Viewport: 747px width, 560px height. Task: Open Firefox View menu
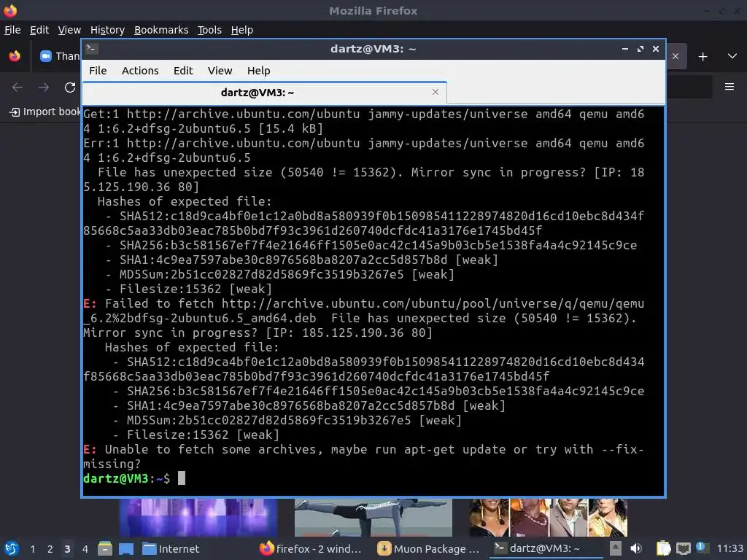(69, 30)
